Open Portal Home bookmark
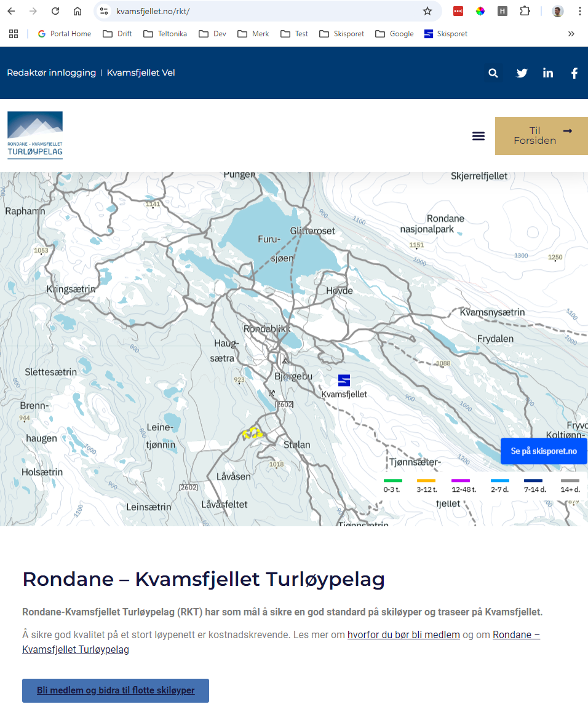 64,34
